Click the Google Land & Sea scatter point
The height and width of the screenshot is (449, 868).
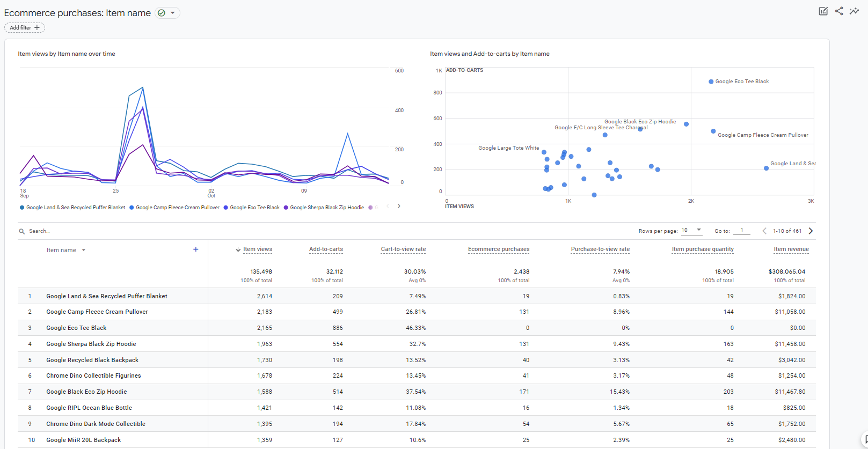tap(766, 168)
